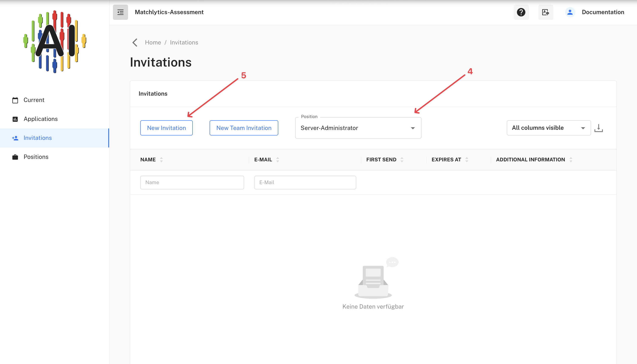The height and width of the screenshot is (364, 637).
Task: Open Positions in sidebar
Action: (55, 157)
